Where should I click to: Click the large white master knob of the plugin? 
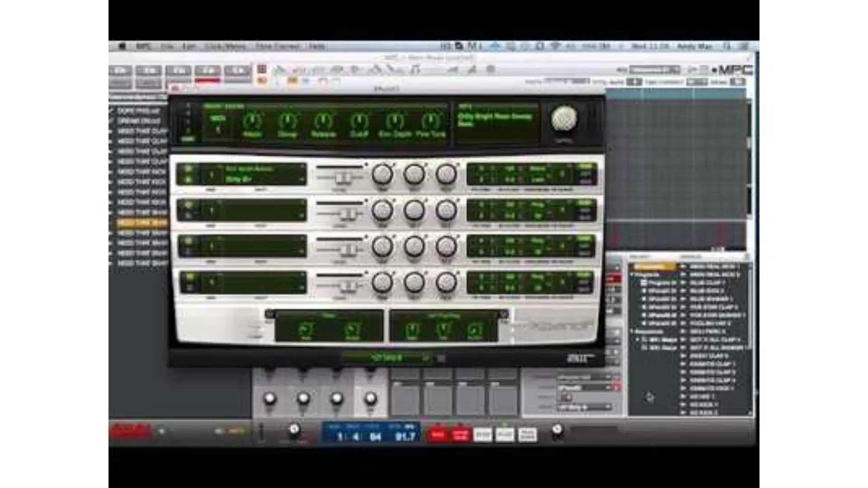click(564, 118)
